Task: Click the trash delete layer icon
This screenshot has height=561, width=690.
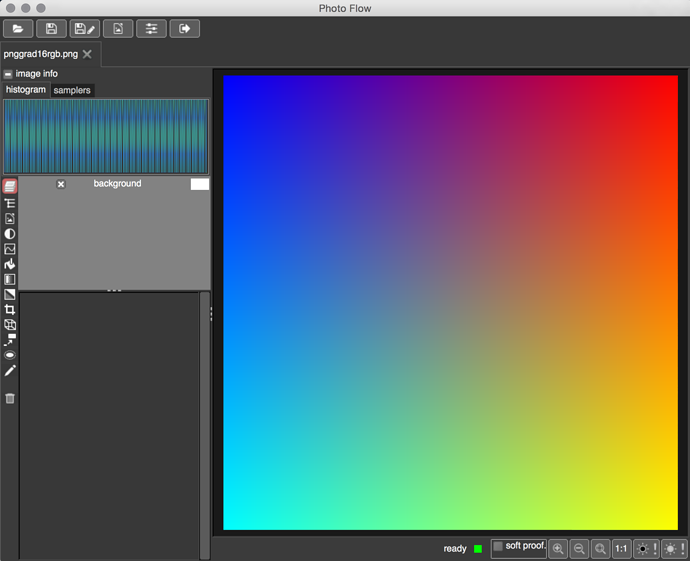Action: point(10,398)
